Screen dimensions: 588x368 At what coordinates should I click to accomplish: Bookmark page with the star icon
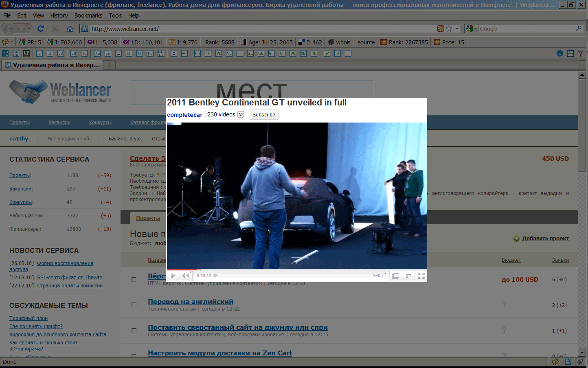pyautogui.click(x=449, y=28)
